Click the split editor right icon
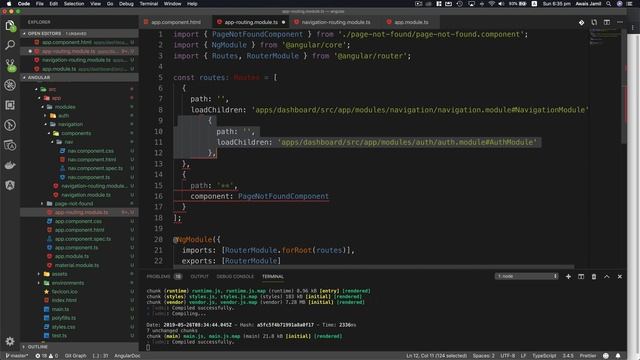This screenshot has height=360, width=640. [607, 22]
